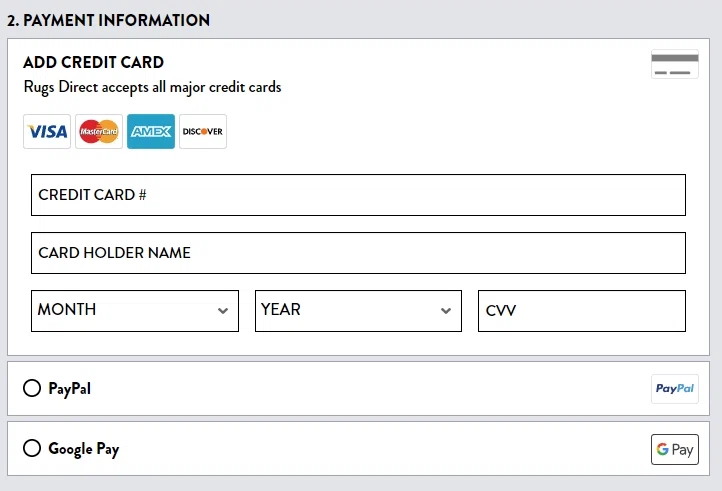Image resolution: width=722 pixels, height=491 pixels.
Task: Click the MONTH dropdown chevron arrow
Action: (223, 311)
